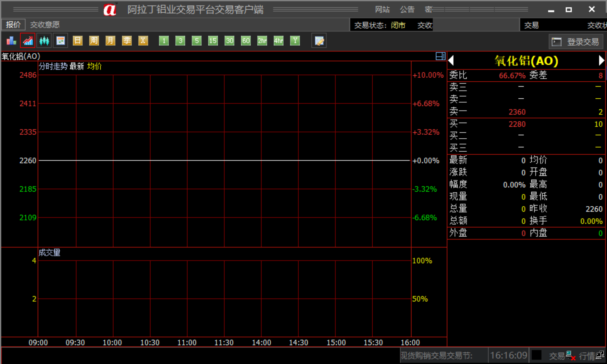Select the 60-minute chart interval
Viewport: 607px width, 364px height.
pos(246,40)
